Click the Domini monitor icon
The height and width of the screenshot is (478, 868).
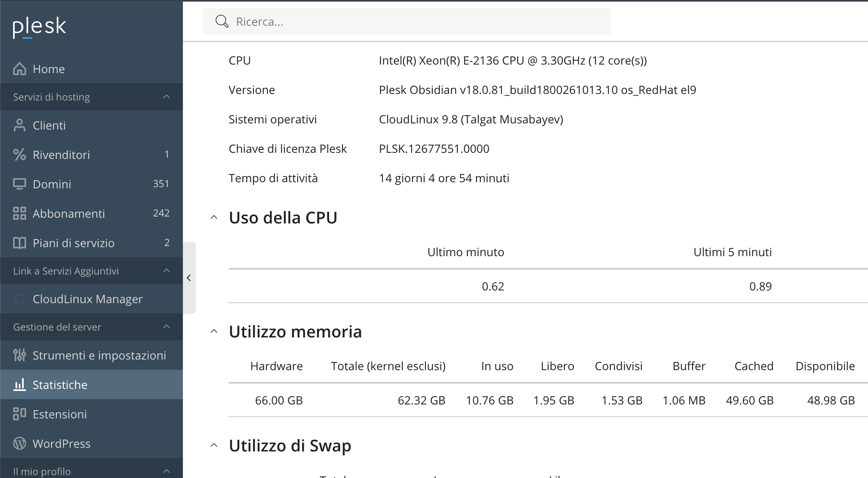[20, 184]
